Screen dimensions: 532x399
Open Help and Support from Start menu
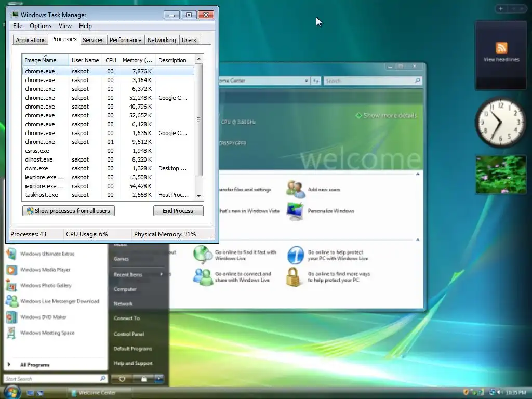click(x=133, y=363)
